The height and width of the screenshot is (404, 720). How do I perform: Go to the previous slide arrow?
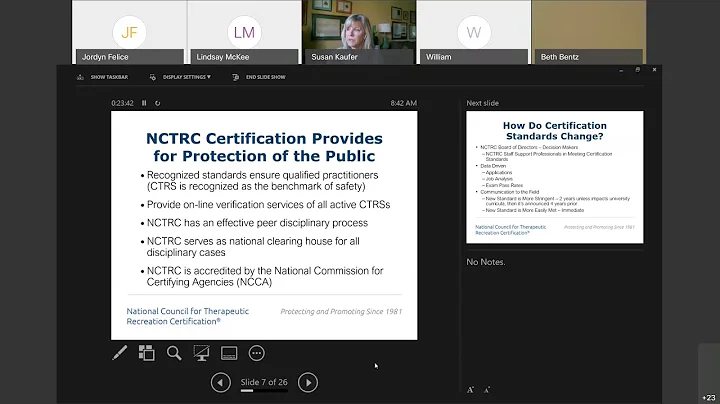coord(221,382)
